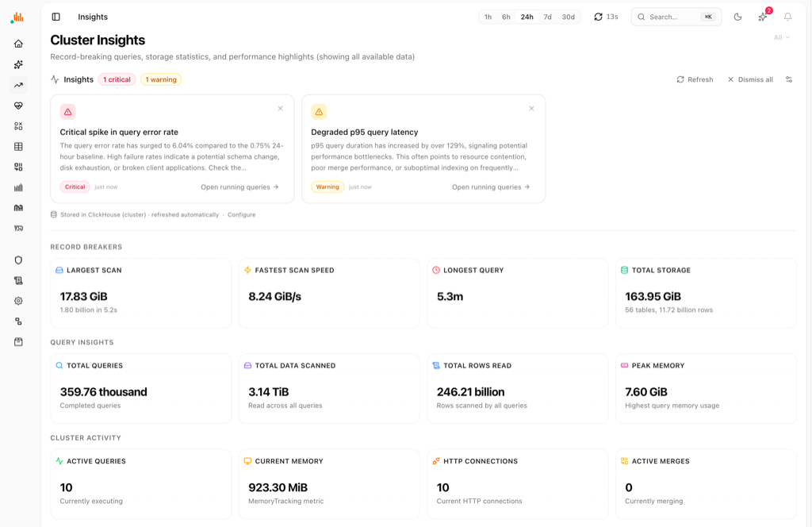Open the All dropdown at the top right

click(x=781, y=37)
